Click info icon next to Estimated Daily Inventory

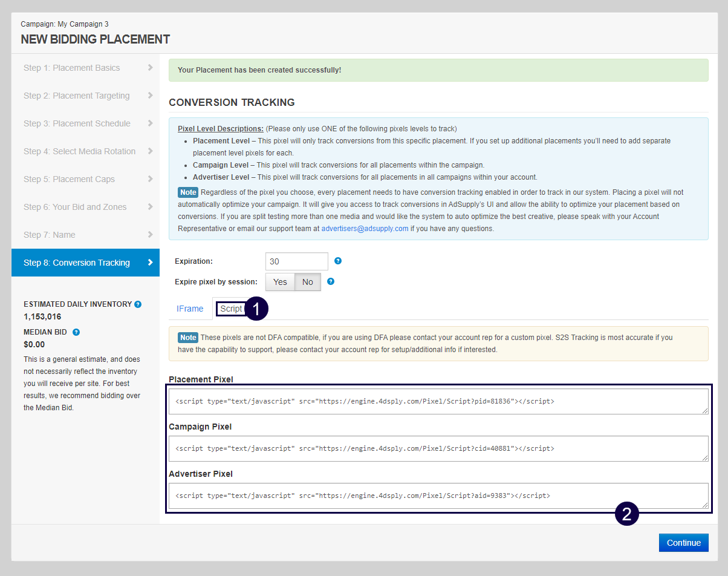[138, 304]
